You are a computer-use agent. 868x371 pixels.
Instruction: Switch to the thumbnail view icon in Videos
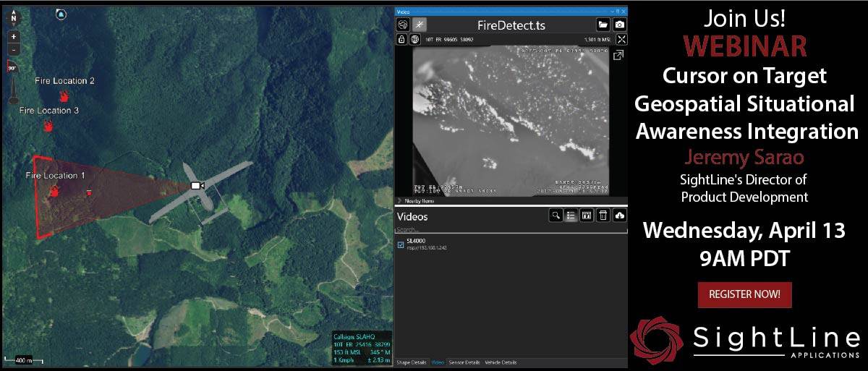tap(587, 216)
